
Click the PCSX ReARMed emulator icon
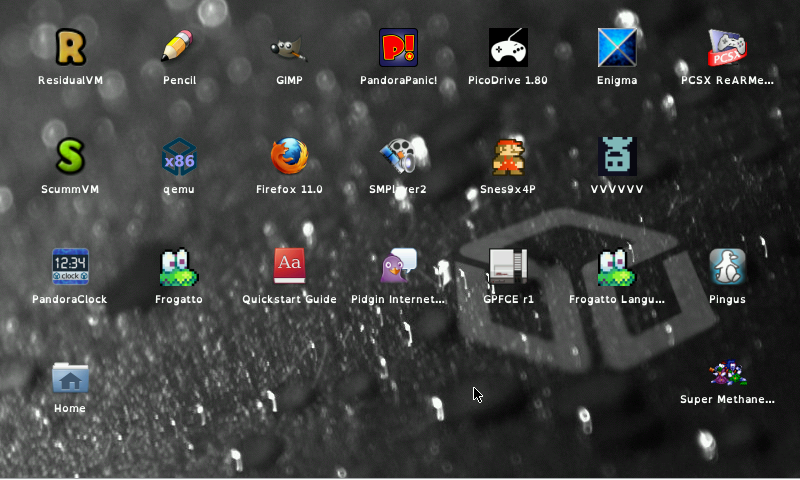(727, 47)
